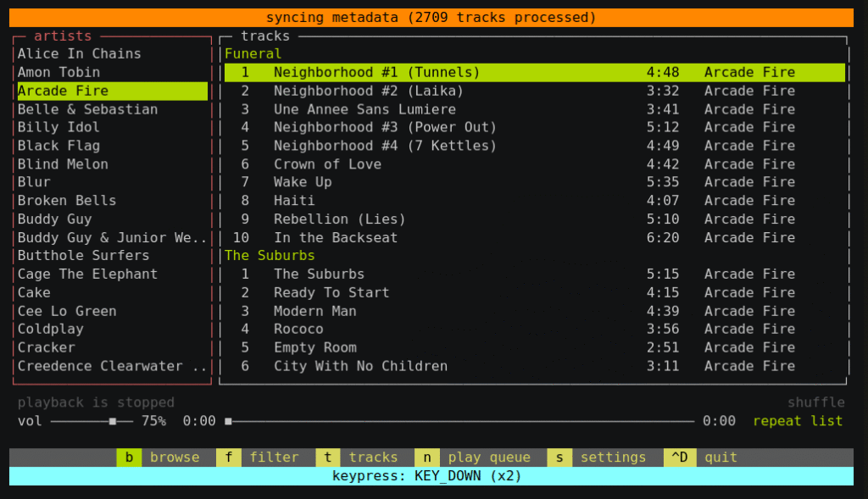Choose Butthole Surfers artist
This screenshot has width=868, height=499.
pos(113,256)
